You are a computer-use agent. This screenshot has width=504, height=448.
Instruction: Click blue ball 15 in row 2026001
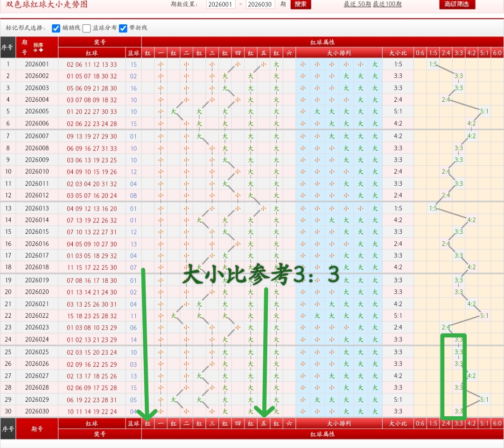pos(133,64)
